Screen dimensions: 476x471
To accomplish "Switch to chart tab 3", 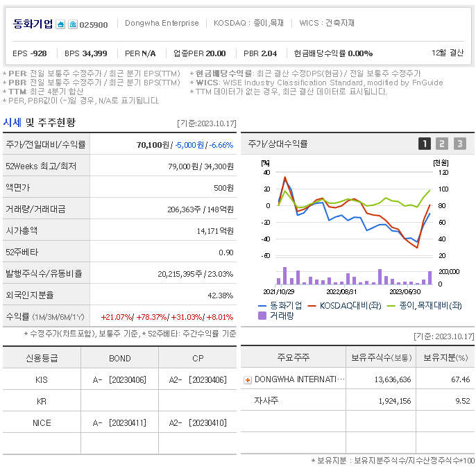I will click(x=460, y=144).
